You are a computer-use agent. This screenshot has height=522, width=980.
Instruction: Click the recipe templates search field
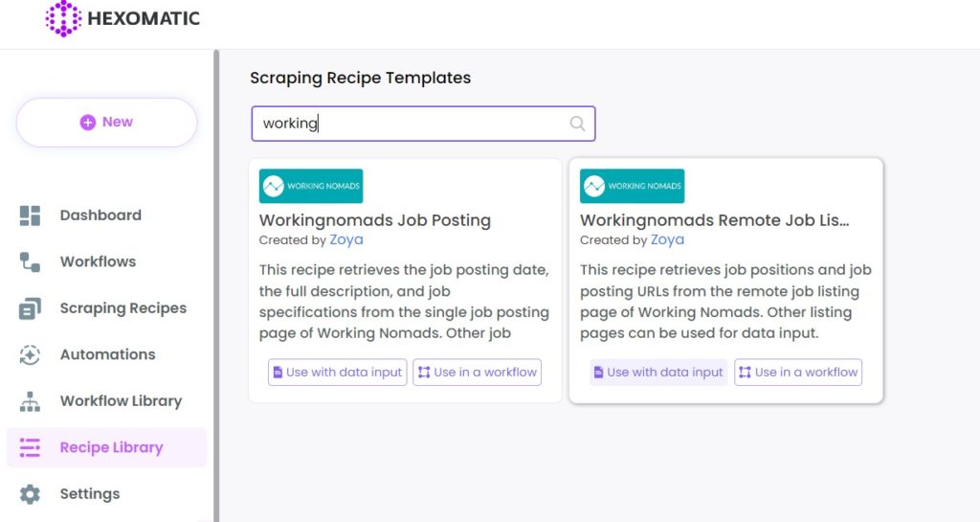pyautogui.click(x=423, y=124)
